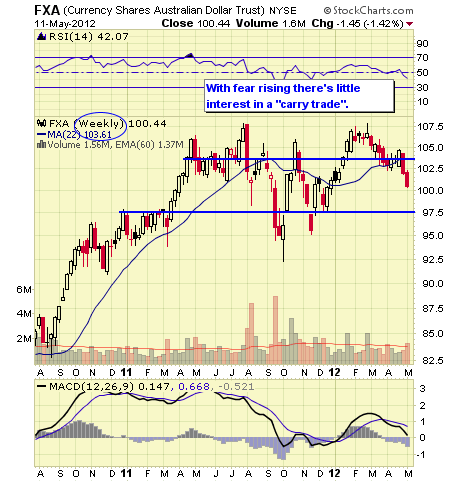Click the circled Weekly label

(100, 124)
